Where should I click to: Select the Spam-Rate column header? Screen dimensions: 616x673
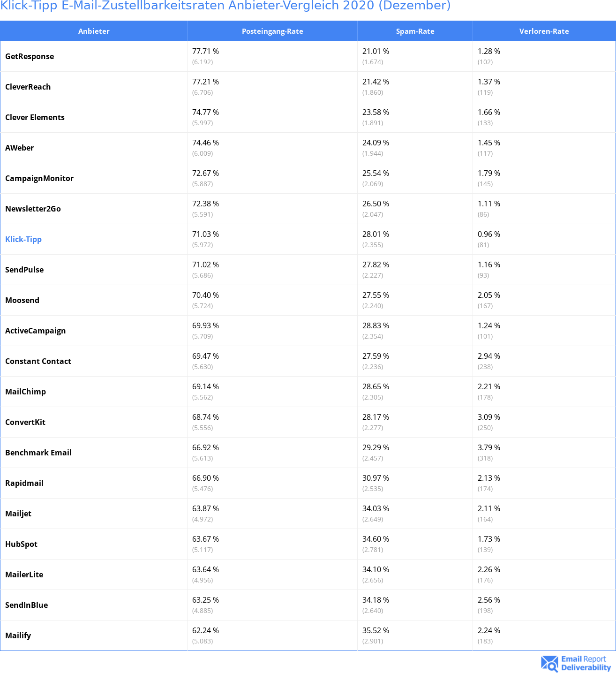click(415, 31)
